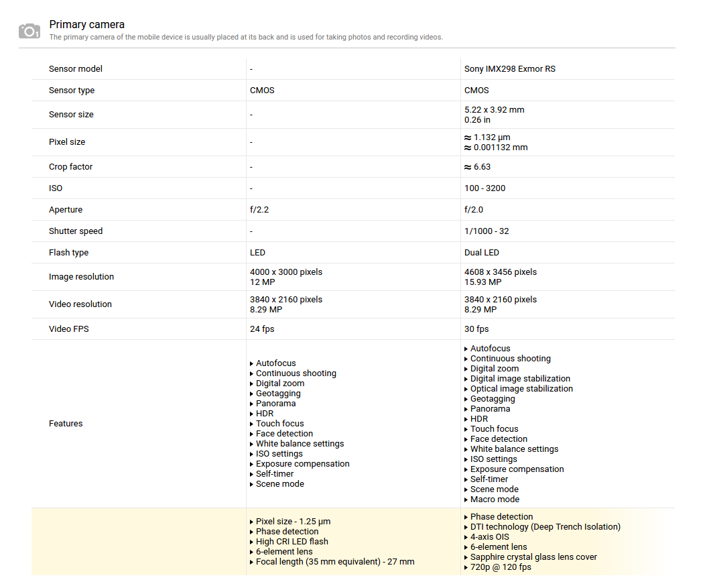Click the "Dual LED" flash type value
This screenshot has width=711, height=588.
[x=482, y=253]
